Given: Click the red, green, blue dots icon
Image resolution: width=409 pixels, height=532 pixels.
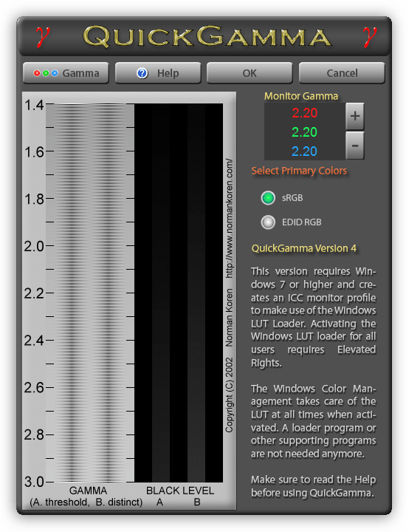Looking at the screenshot, I should (x=46, y=73).
